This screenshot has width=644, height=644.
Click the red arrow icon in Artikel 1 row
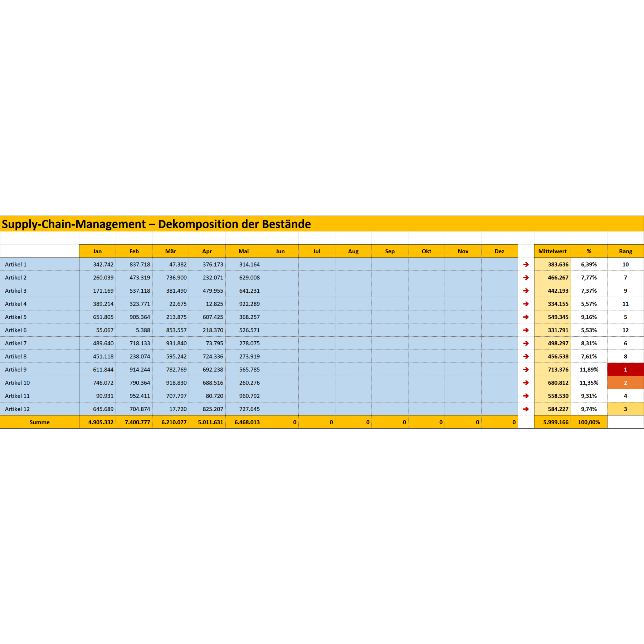pos(526,264)
